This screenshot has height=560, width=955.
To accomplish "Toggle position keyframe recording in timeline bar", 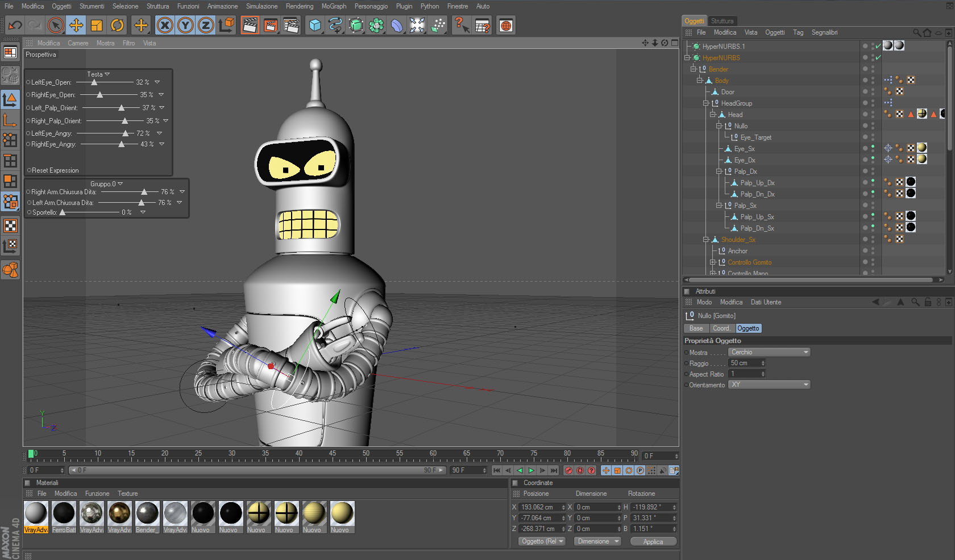I will (606, 470).
